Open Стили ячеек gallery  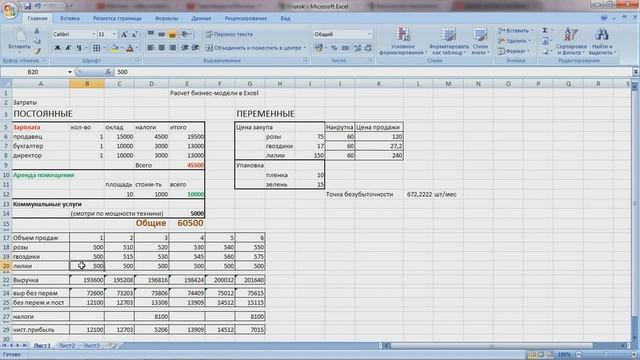click(480, 41)
